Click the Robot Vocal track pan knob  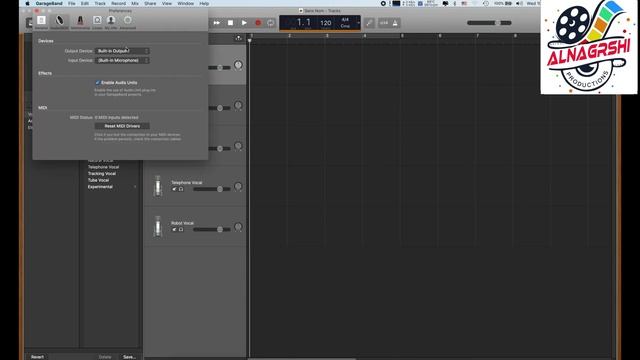[238, 227]
